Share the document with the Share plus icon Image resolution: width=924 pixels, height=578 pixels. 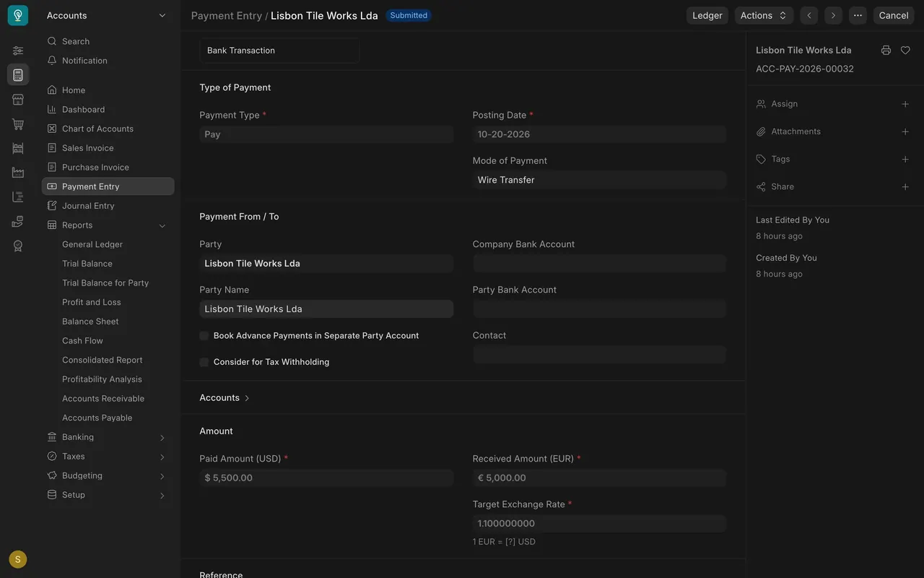(905, 186)
